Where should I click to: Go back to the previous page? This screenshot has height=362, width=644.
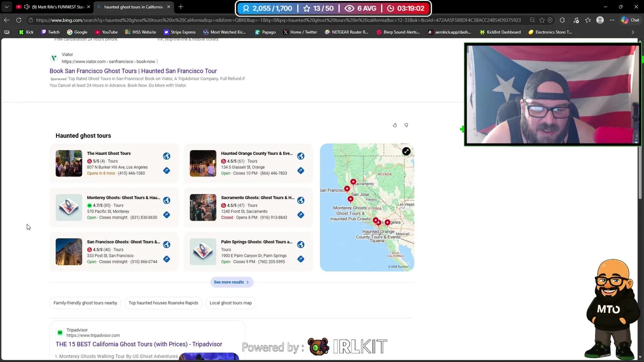(7, 20)
